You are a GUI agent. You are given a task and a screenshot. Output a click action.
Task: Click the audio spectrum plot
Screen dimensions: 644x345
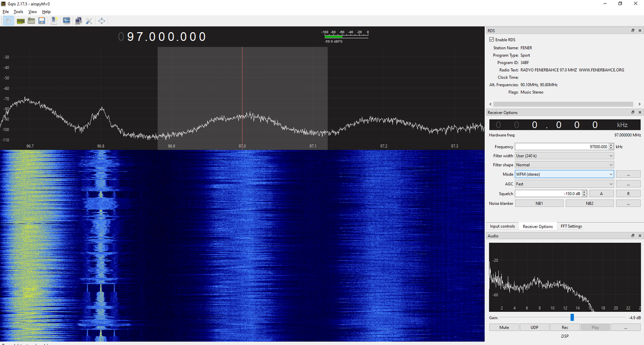click(565, 277)
